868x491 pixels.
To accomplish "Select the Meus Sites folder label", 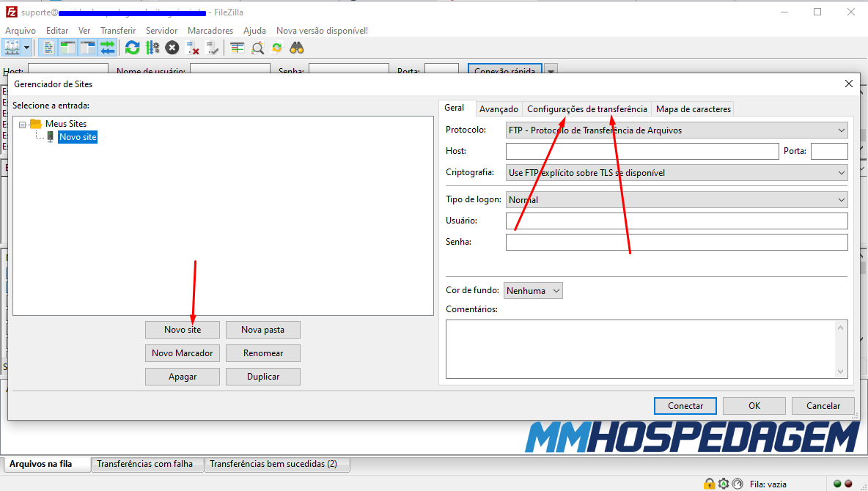I will tap(66, 123).
